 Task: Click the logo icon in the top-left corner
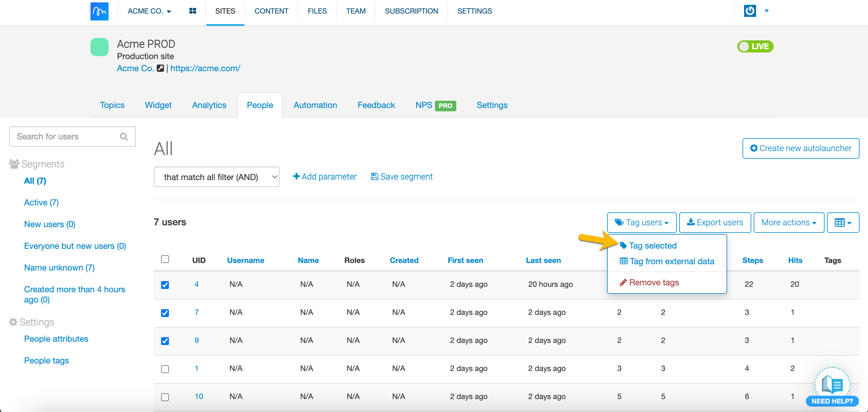pyautogui.click(x=100, y=11)
